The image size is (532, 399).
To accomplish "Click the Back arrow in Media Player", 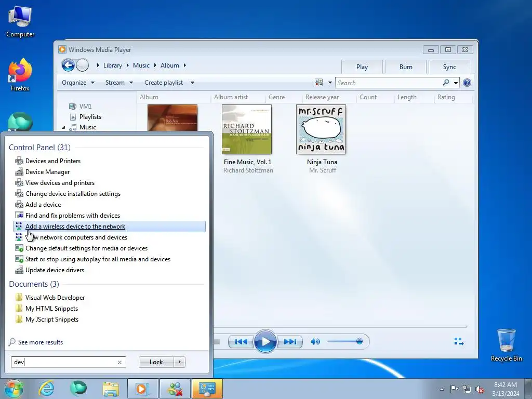I will click(68, 65).
